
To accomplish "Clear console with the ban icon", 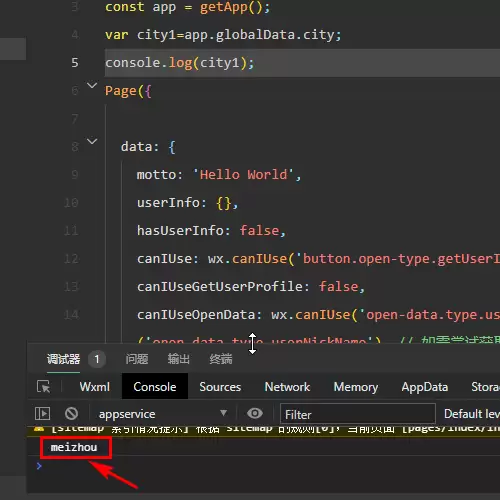I will point(71,414).
